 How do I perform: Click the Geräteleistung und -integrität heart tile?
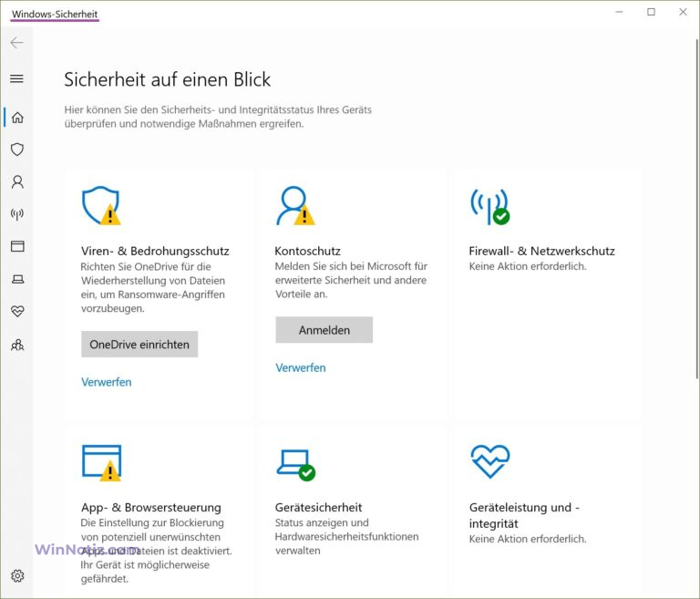click(489, 462)
